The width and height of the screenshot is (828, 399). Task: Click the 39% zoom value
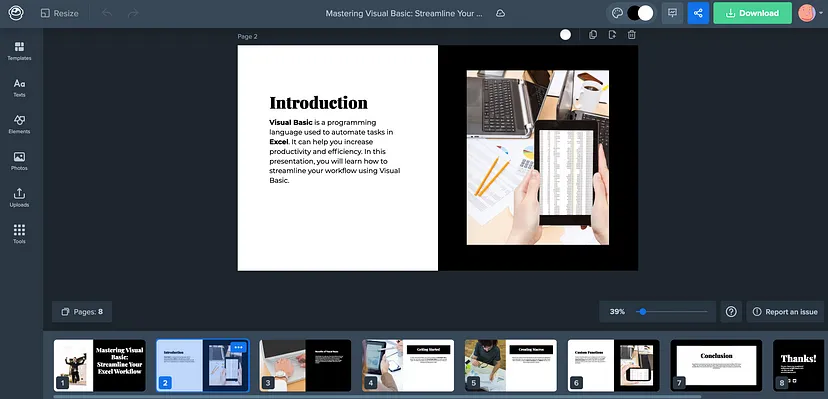click(617, 312)
